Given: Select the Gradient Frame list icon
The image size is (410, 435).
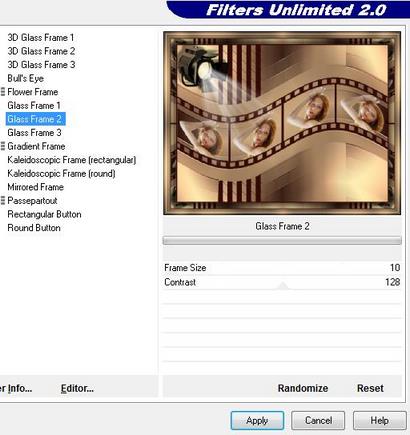Looking at the screenshot, I should [x=3, y=146].
